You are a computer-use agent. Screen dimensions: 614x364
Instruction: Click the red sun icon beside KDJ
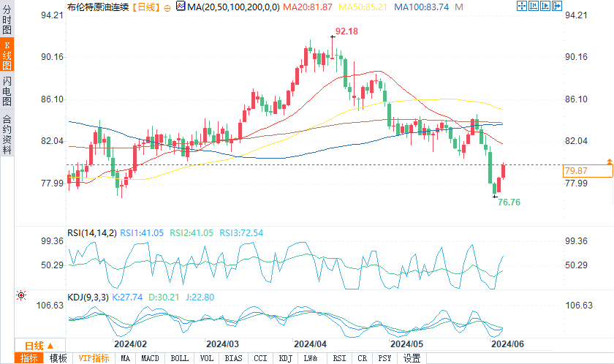coord(21,295)
